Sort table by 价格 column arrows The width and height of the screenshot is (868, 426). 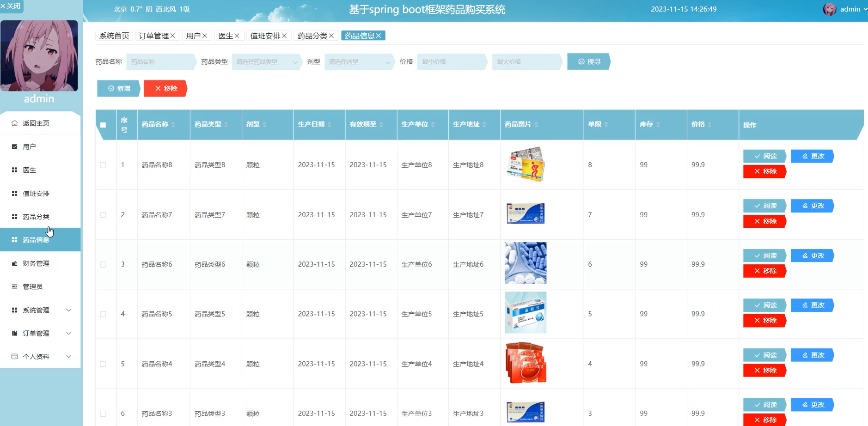(x=709, y=125)
